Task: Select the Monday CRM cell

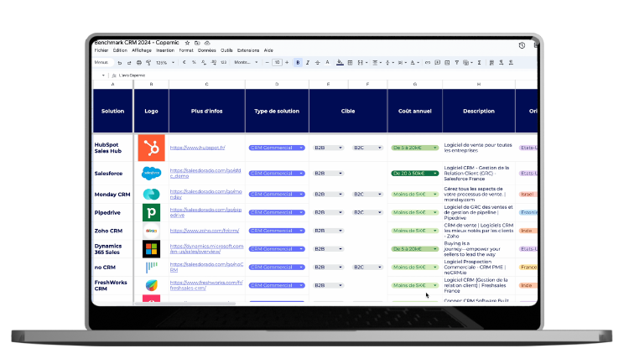Action: point(112,195)
